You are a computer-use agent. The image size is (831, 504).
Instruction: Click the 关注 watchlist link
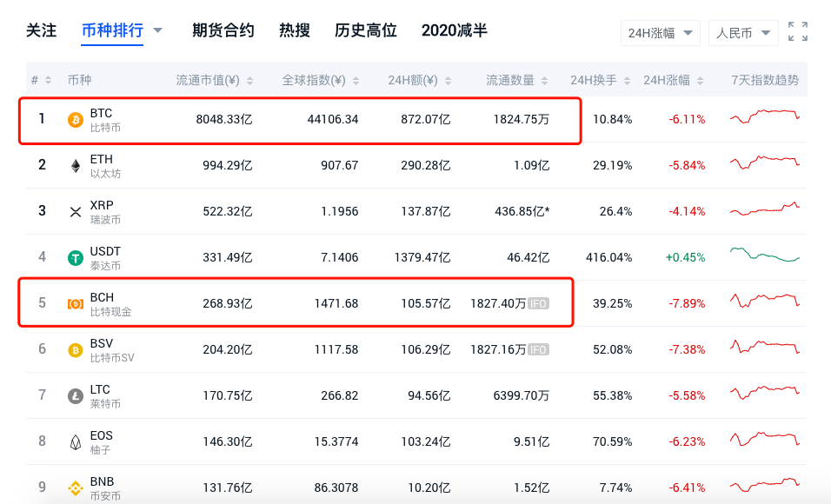41,30
